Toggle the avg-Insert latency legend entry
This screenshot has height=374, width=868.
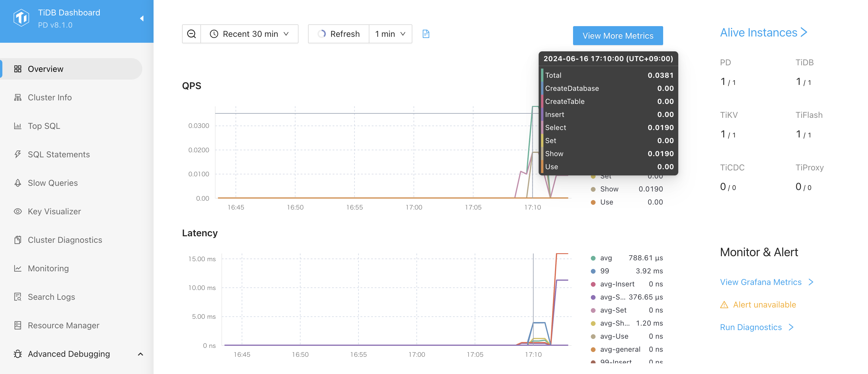617,284
